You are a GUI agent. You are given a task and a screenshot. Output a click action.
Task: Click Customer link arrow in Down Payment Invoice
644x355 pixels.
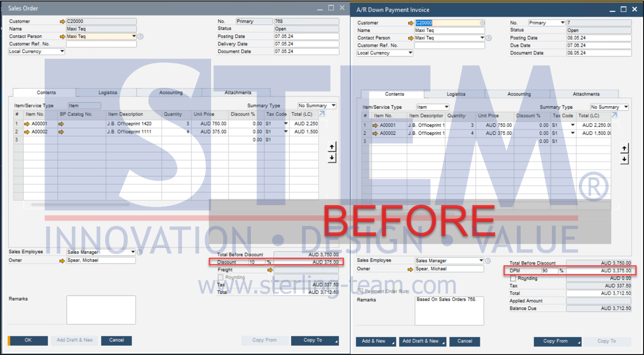coord(411,23)
